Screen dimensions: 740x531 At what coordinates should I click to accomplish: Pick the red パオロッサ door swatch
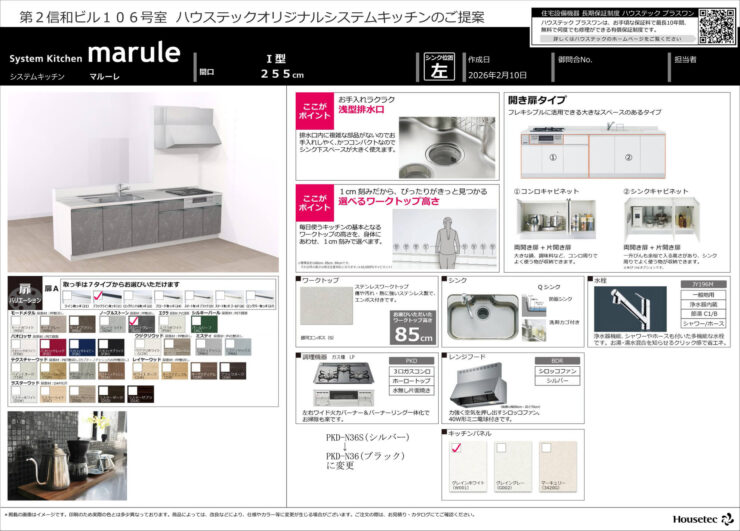click(x=53, y=347)
